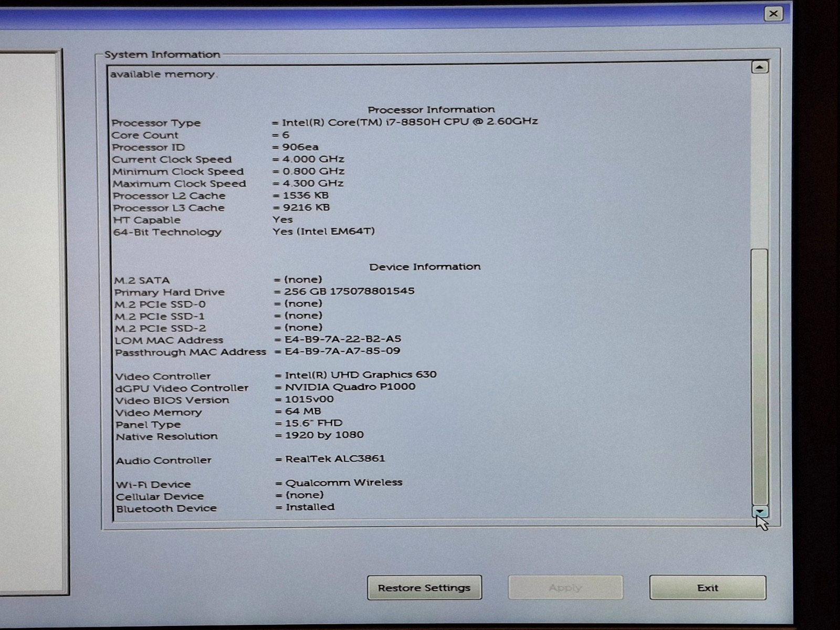Image resolution: width=840 pixels, height=630 pixels.
Task: Click the M.2 PCIe SSD-1 row
Action: (x=218, y=316)
